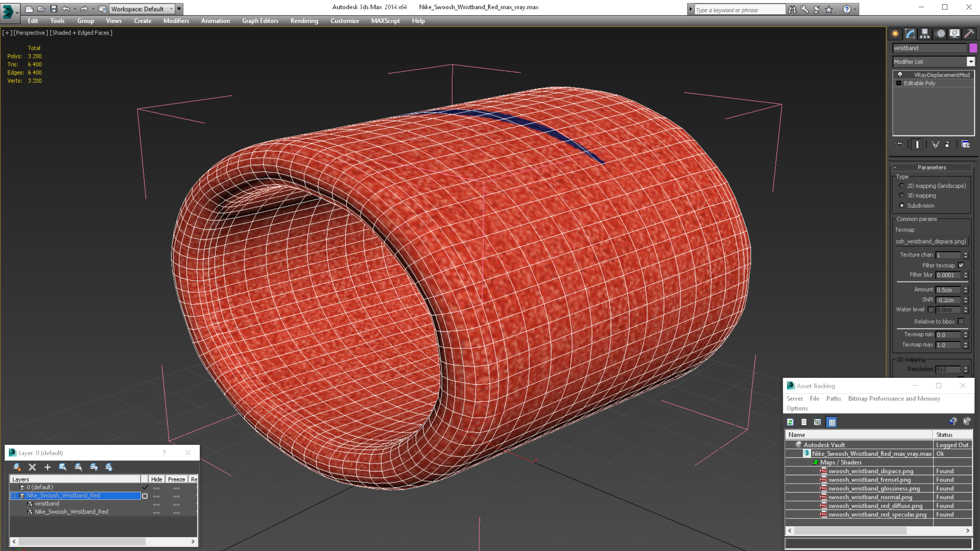Click the Save File disk icon

click(54, 9)
